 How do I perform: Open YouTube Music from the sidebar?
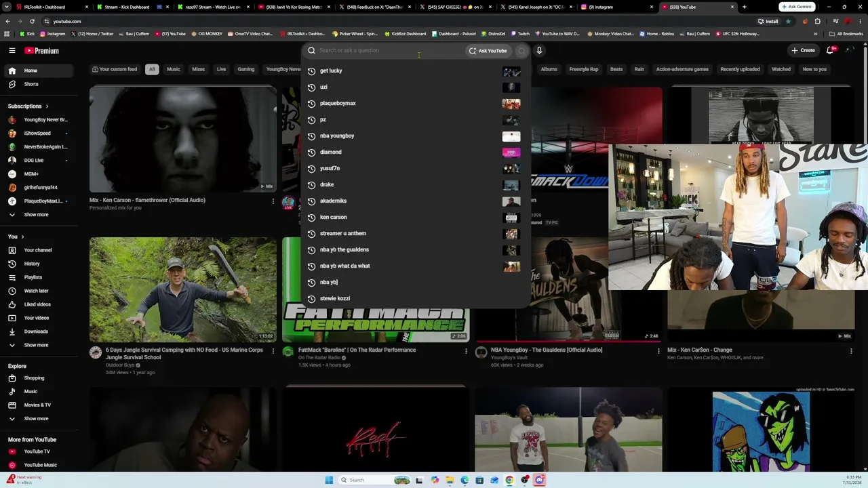pos(39,465)
